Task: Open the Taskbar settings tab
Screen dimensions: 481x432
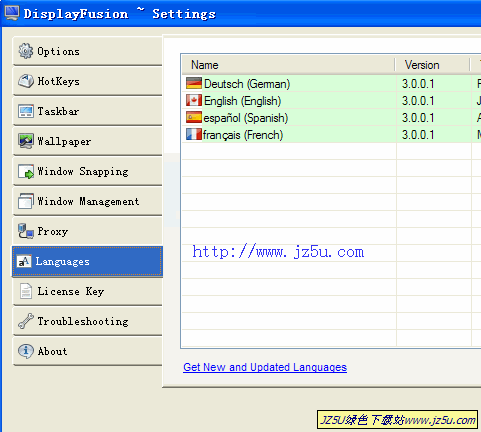Action: [87, 111]
